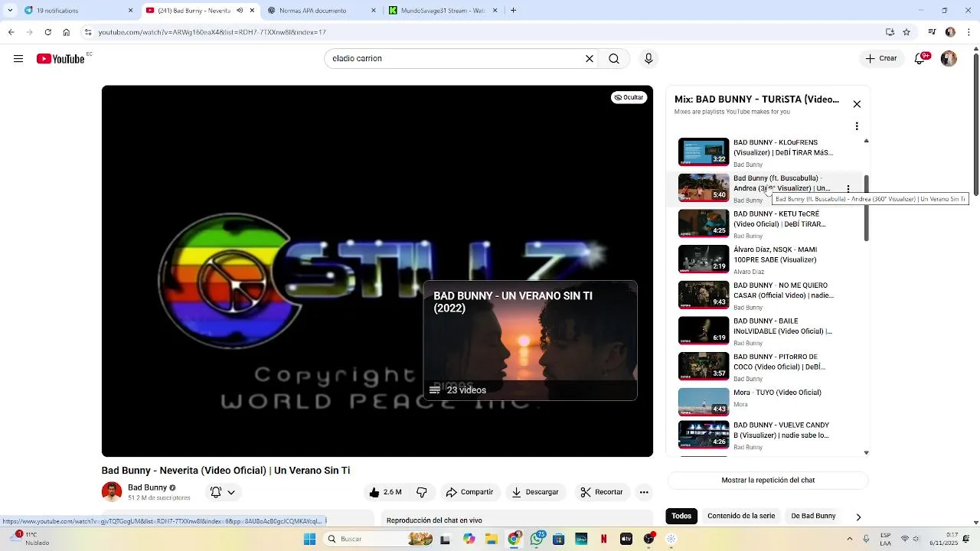Bookmark this page with the star
Screen dimensions: 980x551
point(906,32)
